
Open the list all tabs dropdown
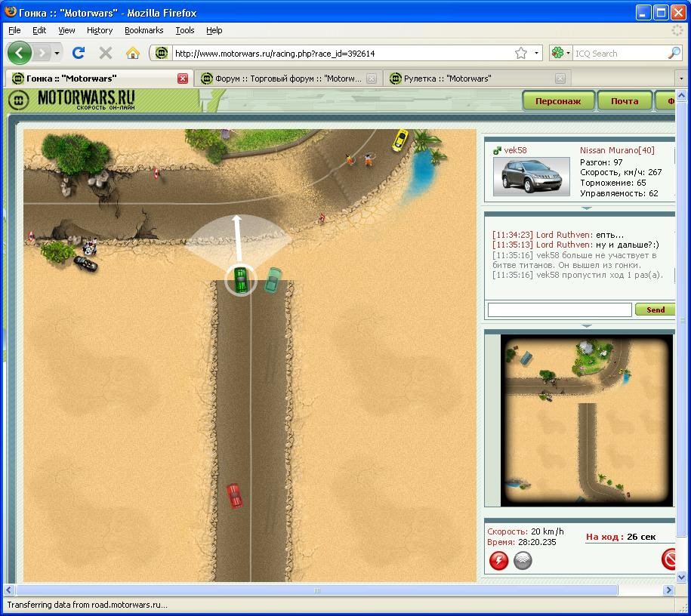coord(681,79)
